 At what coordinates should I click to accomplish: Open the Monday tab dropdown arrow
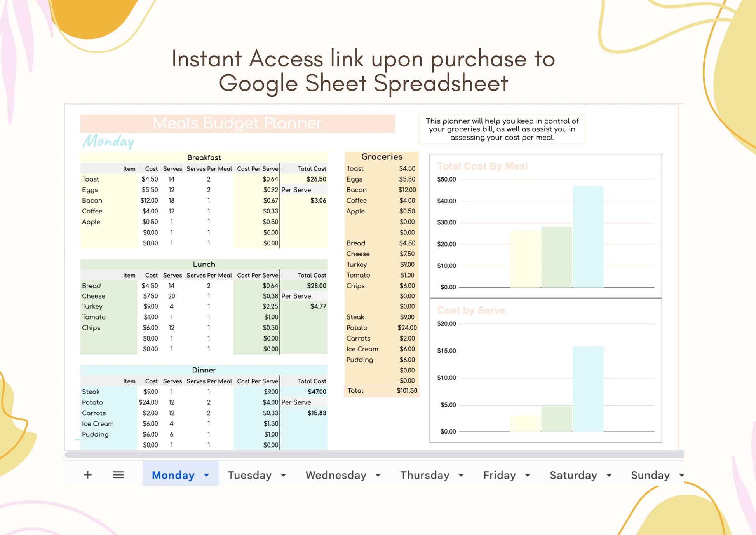click(x=207, y=475)
